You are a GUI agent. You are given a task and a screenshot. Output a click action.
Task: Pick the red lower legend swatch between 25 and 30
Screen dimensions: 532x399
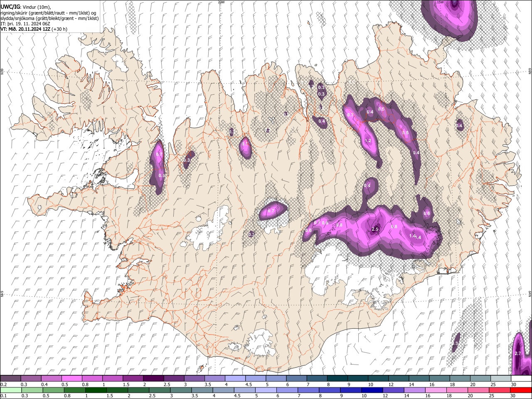click(x=500, y=390)
